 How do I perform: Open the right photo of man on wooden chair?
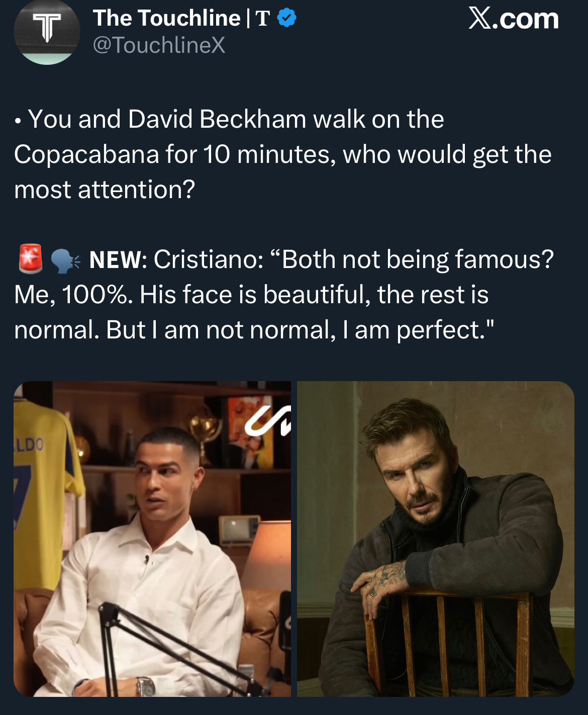435,539
